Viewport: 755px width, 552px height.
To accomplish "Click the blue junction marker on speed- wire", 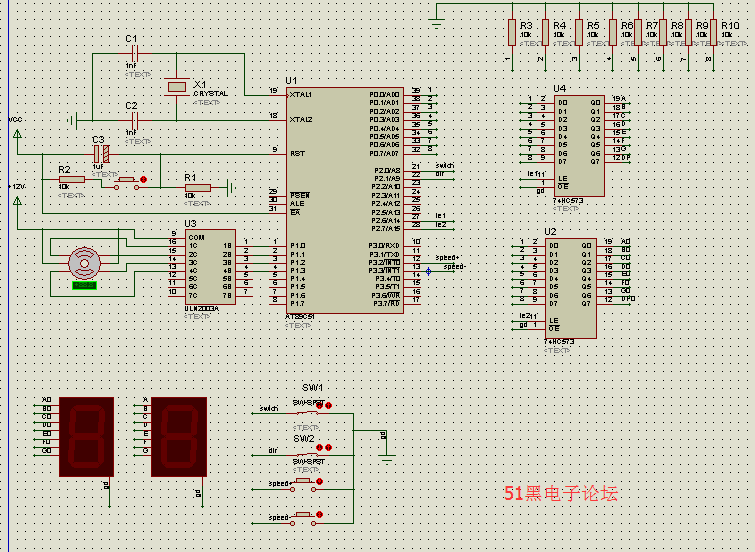I will pos(429,271).
